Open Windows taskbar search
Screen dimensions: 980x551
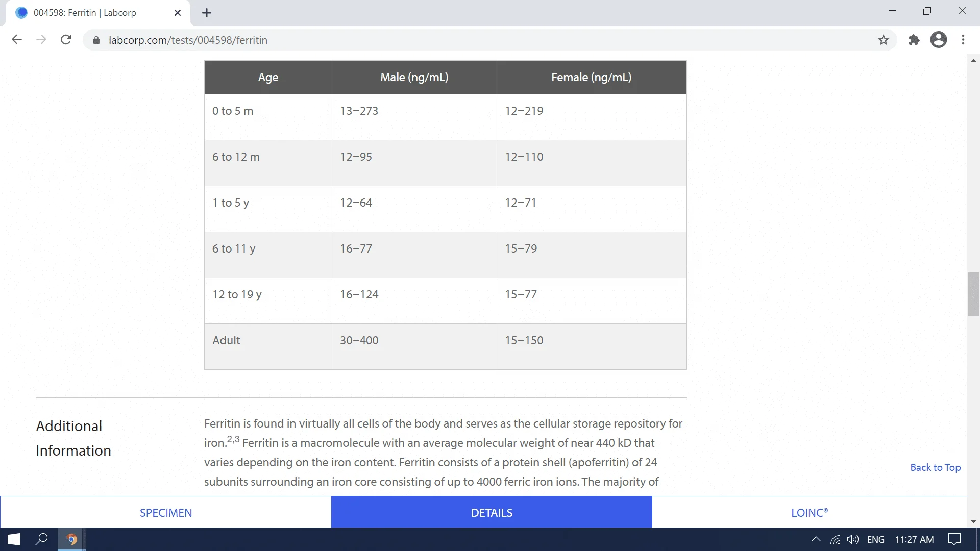(x=41, y=539)
